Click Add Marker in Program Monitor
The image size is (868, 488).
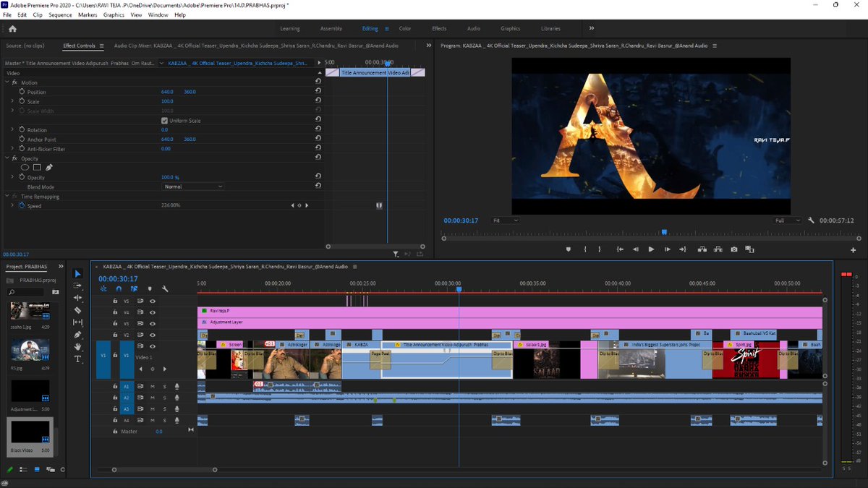[x=568, y=249]
